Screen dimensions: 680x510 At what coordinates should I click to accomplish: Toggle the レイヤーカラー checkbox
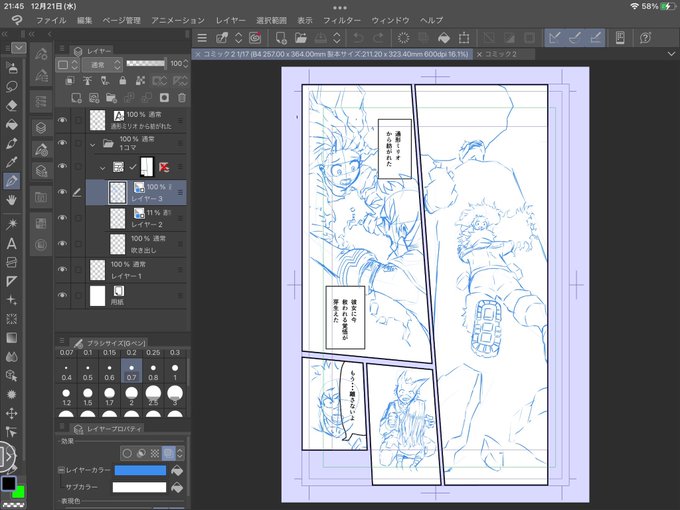tap(61, 470)
